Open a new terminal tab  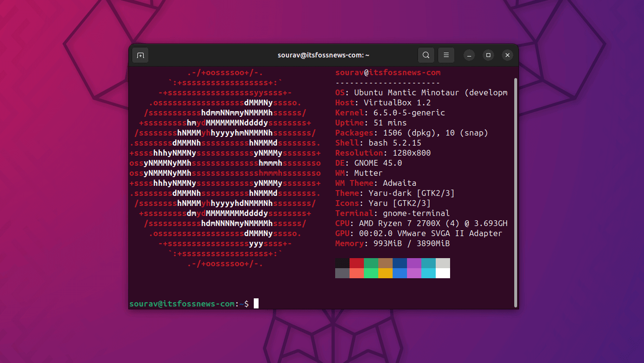(x=140, y=55)
